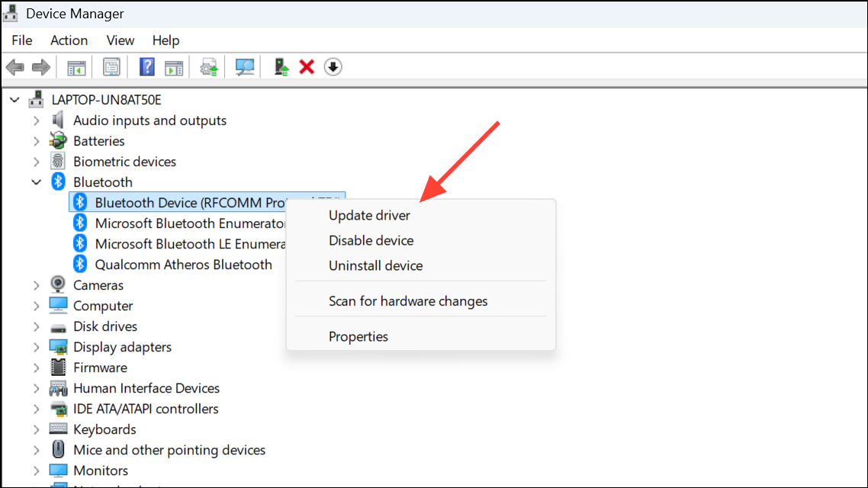
Task: Select the Keyboards tree label
Action: [104, 429]
